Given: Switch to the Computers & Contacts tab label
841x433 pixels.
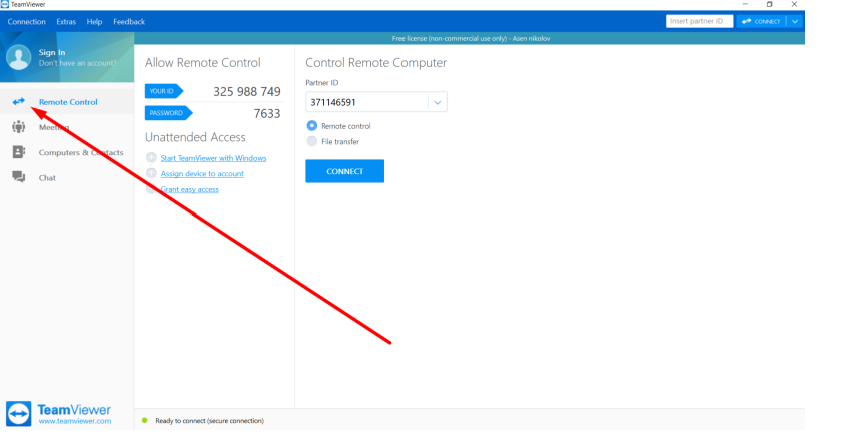Looking at the screenshot, I should [x=81, y=152].
